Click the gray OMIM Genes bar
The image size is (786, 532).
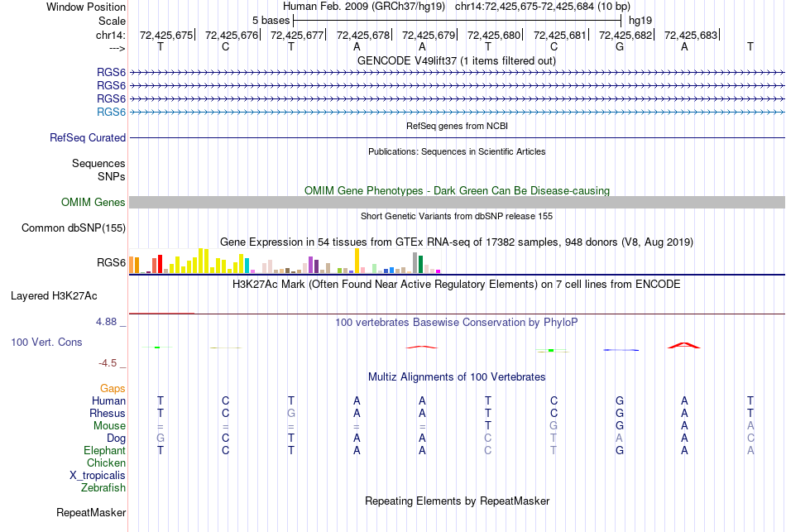[x=457, y=202]
